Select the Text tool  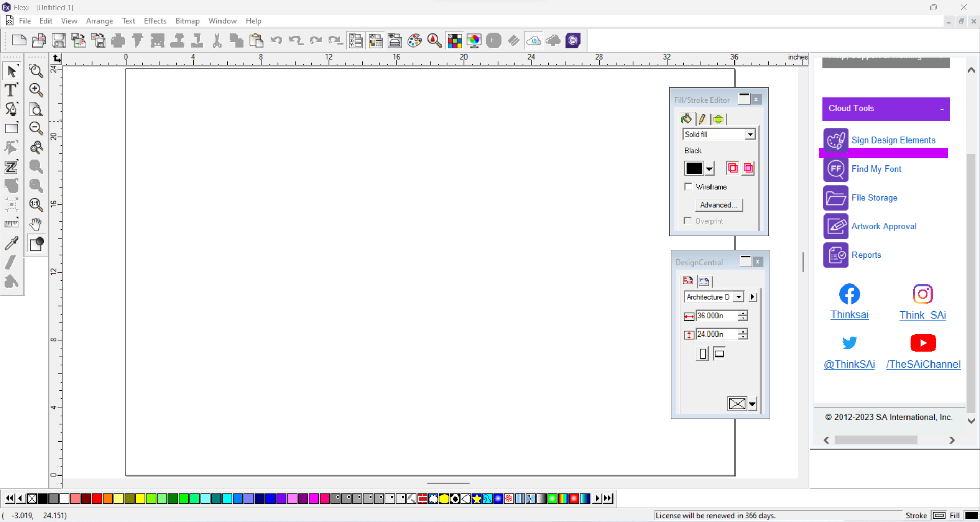[x=11, y=90]
